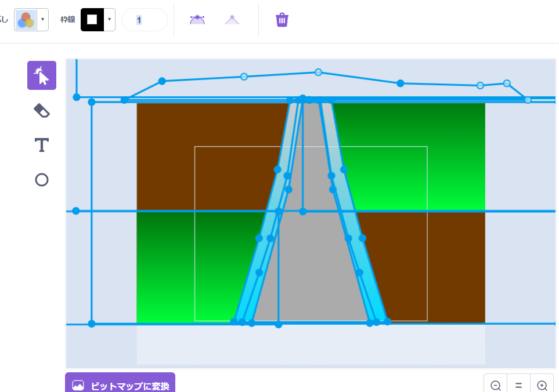The height and width of the screenshot is (392, 559).
Task: Select the Eraser tool
Action: pos(42,110)
